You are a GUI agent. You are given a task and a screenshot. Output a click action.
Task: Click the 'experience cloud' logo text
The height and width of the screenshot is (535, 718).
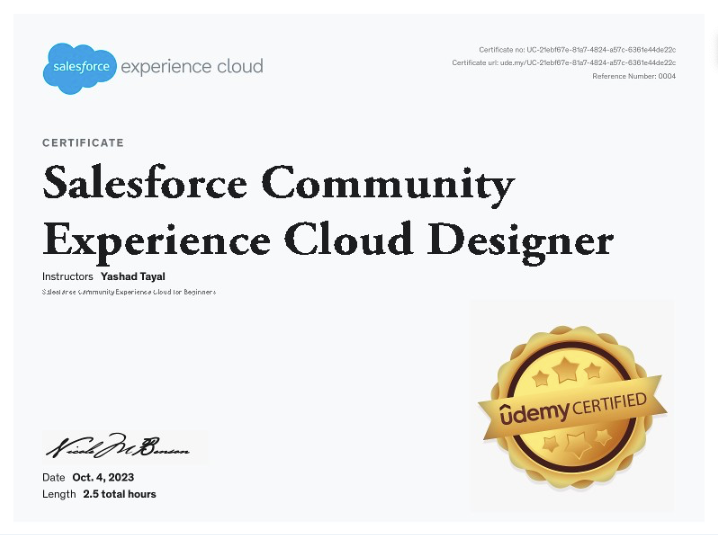(192, 66)
